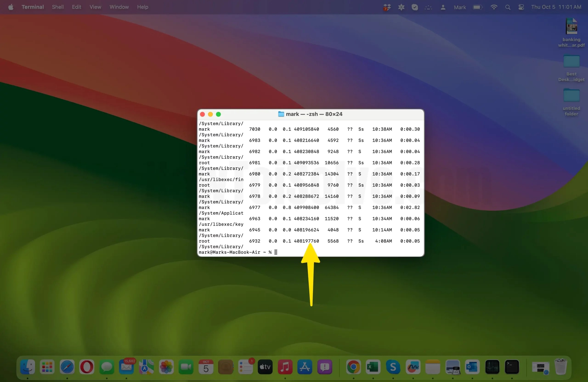Open Skype from the Dock
Screen dimensions: 588x382
click(393, 368)
